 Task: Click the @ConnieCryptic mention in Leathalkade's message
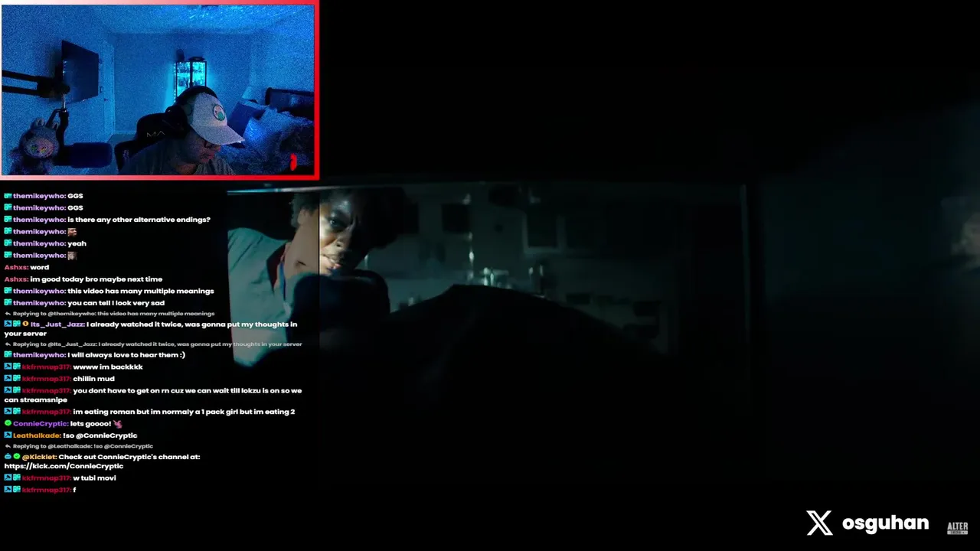(106, 435)
